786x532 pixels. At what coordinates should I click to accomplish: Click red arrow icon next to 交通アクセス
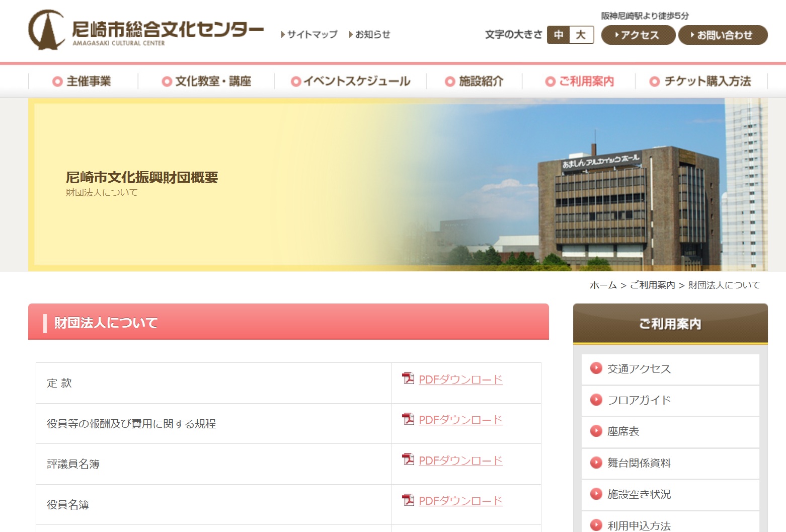[x=596, y=368]
